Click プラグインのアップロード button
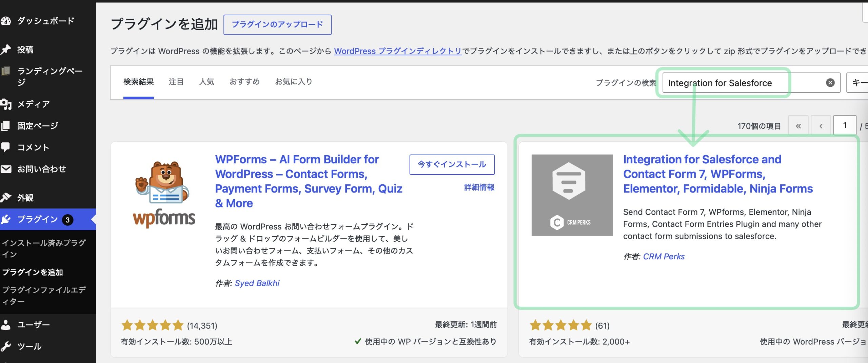The height and width of the screenshot is (363, 868). click(x=277, y=24)
